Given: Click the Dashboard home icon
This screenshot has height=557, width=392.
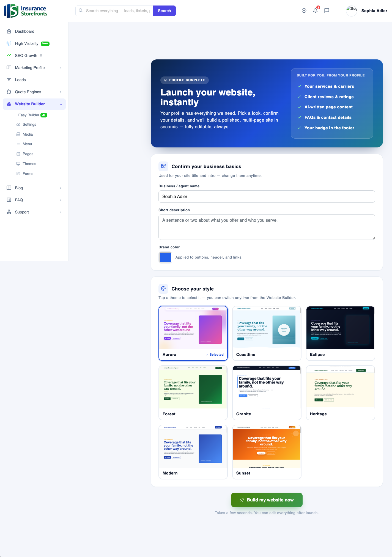Looking at the screenshot, I should (x=9, y=31).
